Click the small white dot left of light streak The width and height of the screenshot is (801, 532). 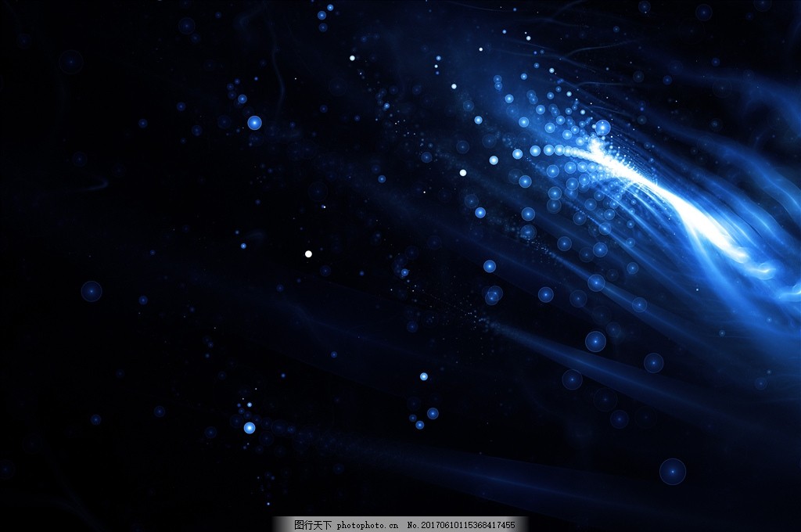tap(462, 172)
